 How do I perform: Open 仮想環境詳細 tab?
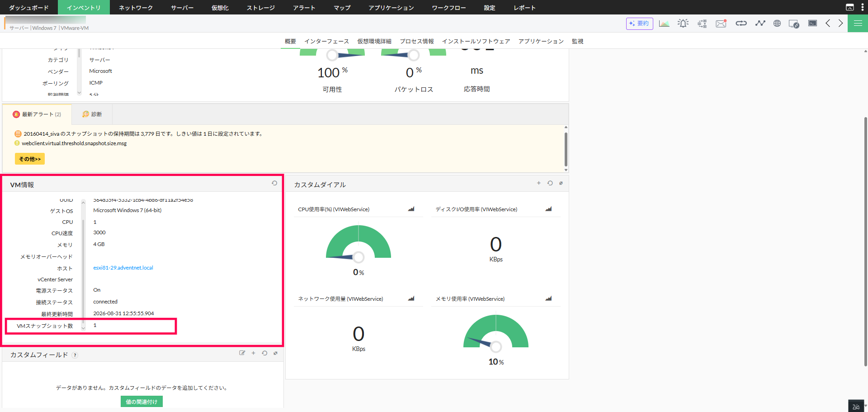point(374,41)
